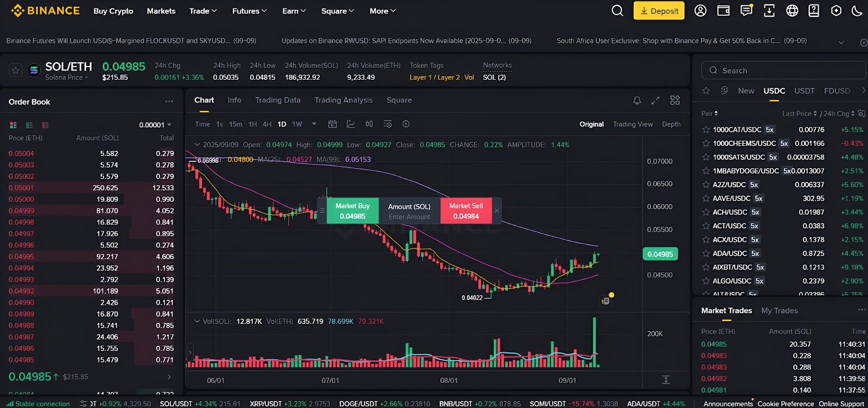Favorite the ACT/USDC pair star
Image resolution: width=868 pixels, height=408 pixels.
(706, 226)
